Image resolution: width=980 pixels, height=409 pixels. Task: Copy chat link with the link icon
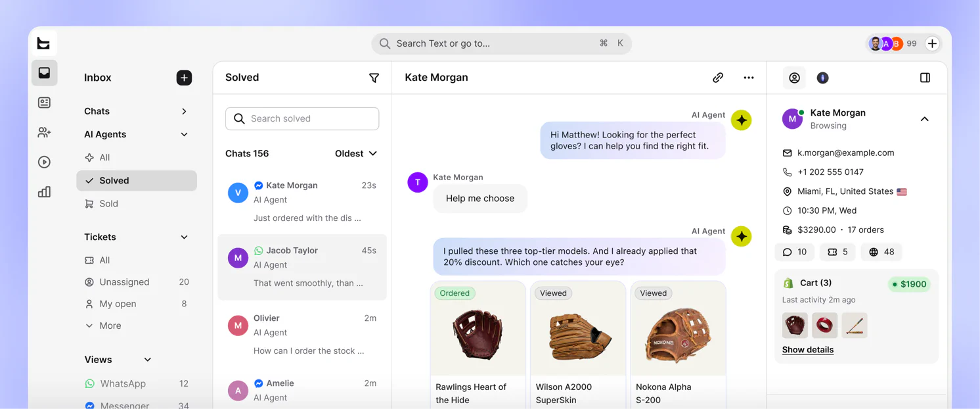pyautogui.click(x=718, y=78)
